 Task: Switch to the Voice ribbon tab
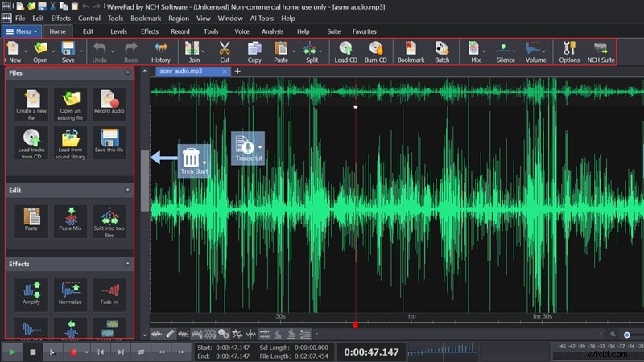click(242, 31)
